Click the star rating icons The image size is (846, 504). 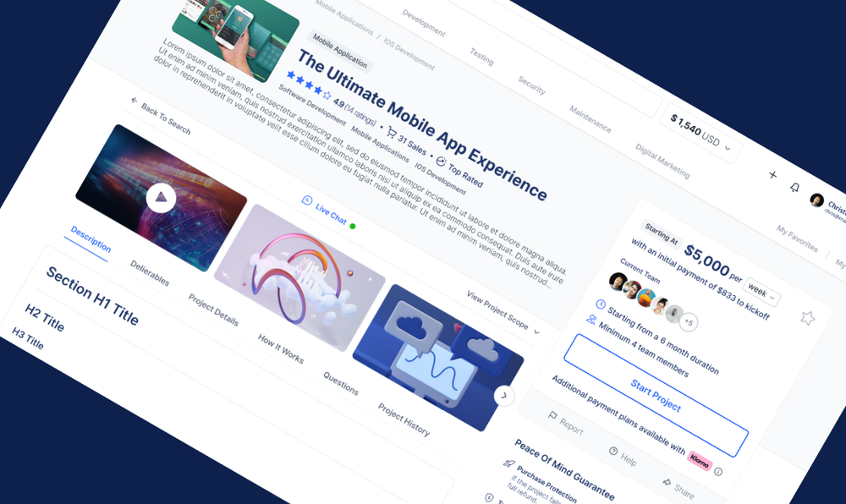tap(309, 85)
